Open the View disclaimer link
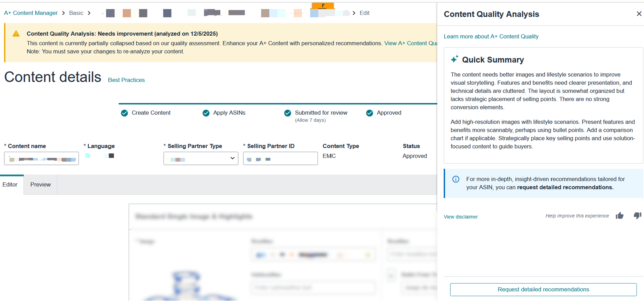The width and height of the screenshot is (644, 301). click(461, 217)
